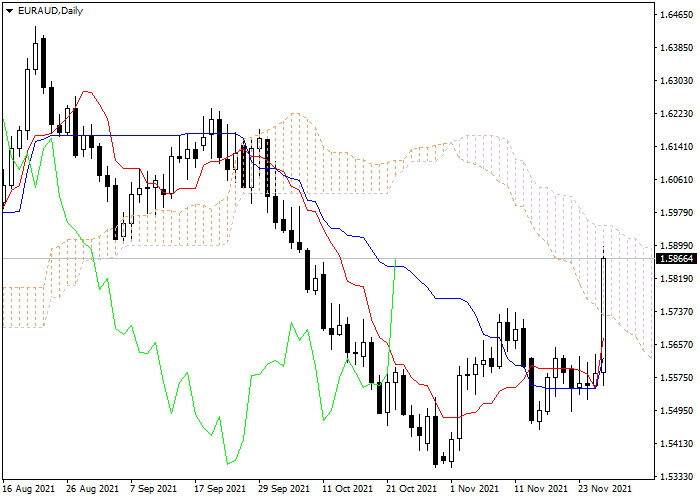Click the 1.61410 price axis value

[676, 146]
